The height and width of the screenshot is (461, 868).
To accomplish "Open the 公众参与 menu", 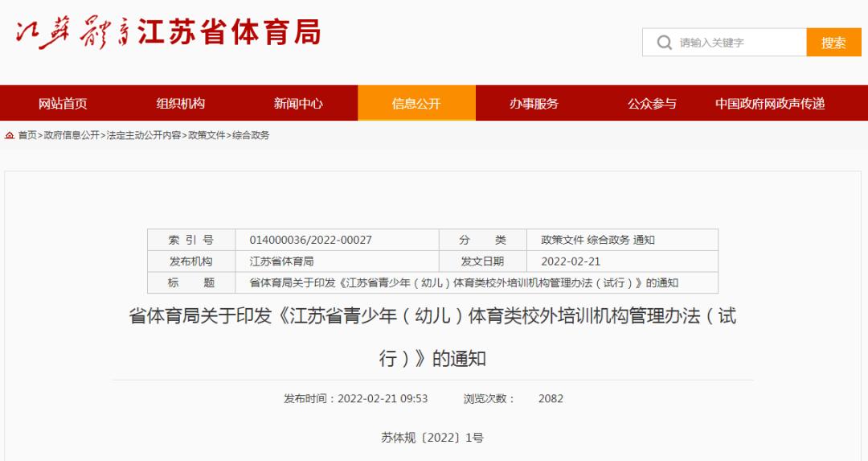I will coord(652,104).
